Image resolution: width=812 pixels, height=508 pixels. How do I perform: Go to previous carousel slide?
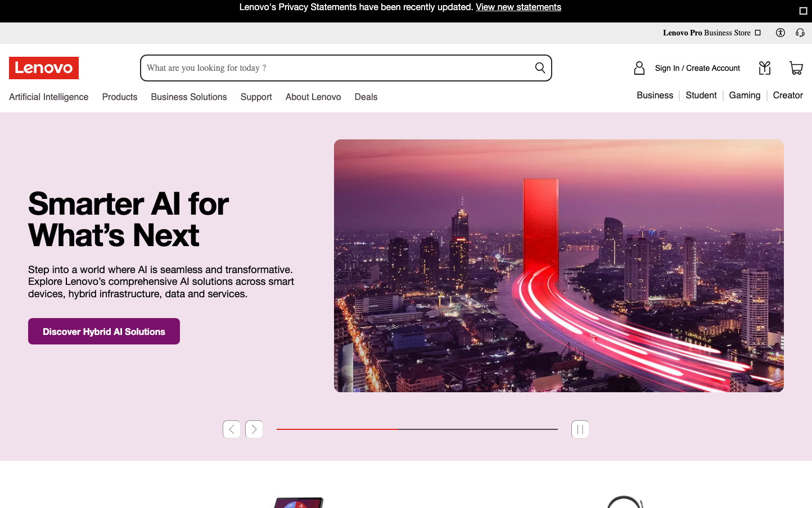[x=232, y=429]
